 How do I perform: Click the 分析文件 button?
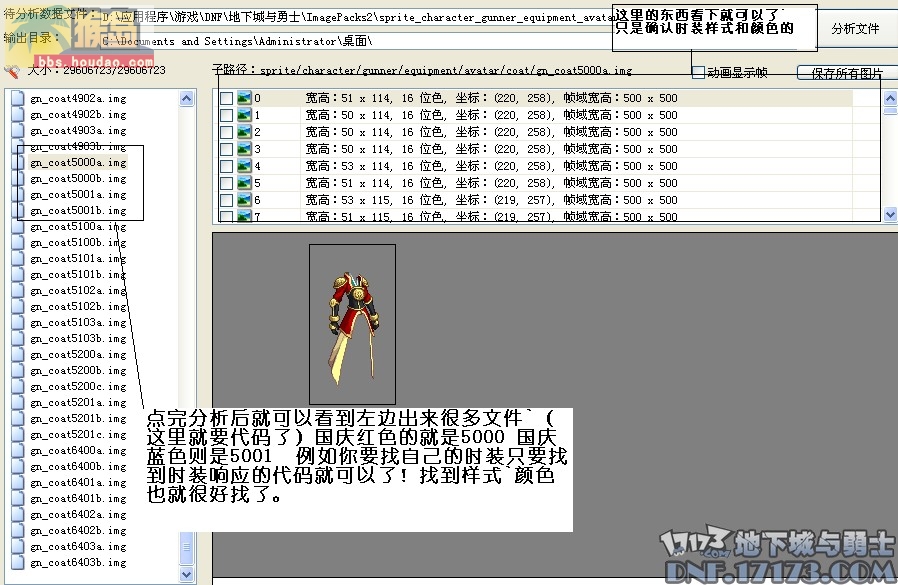[x=855, y=29]
